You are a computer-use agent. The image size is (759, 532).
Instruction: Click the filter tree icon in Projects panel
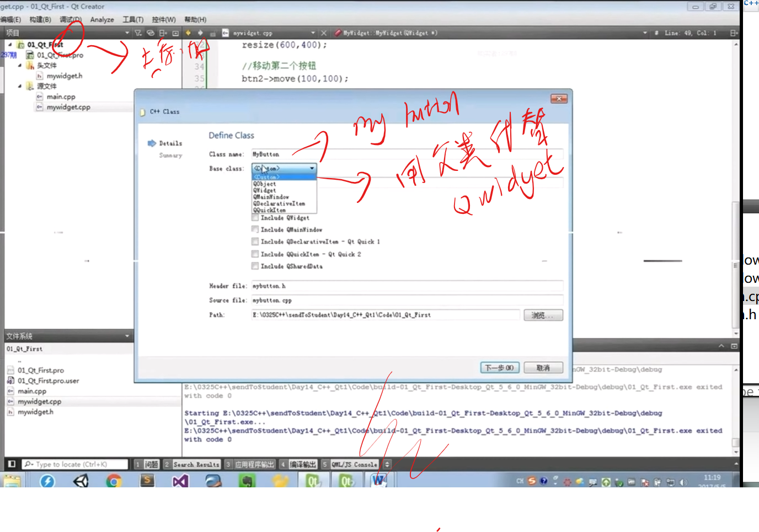coord(138,33)
